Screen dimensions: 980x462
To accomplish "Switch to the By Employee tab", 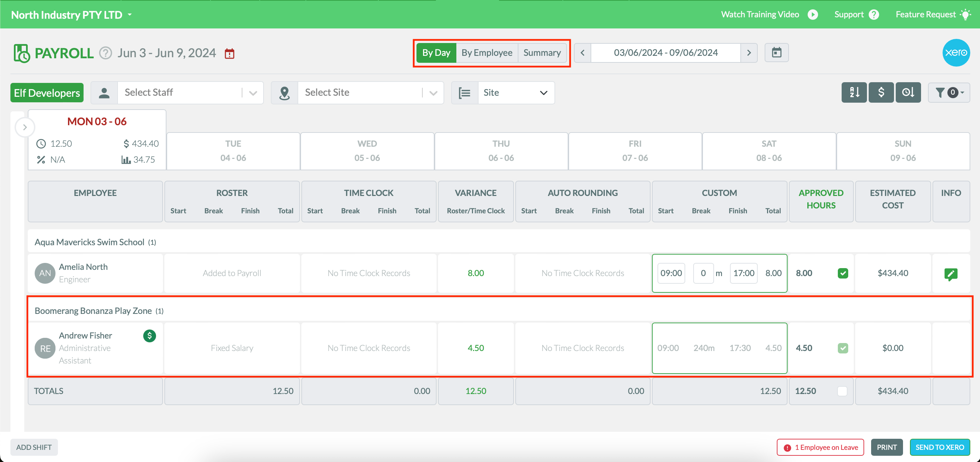I will pyautogui.click(x=487, y=52).
